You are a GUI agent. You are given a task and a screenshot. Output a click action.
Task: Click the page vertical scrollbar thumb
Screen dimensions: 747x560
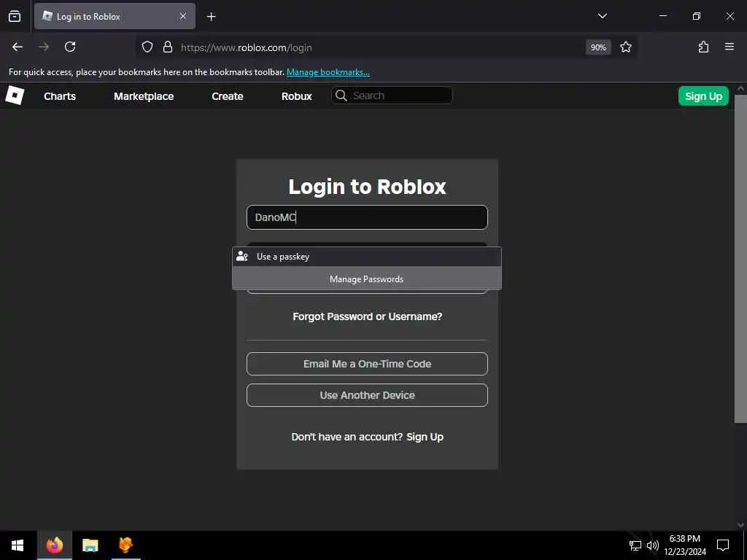[740, 259]
